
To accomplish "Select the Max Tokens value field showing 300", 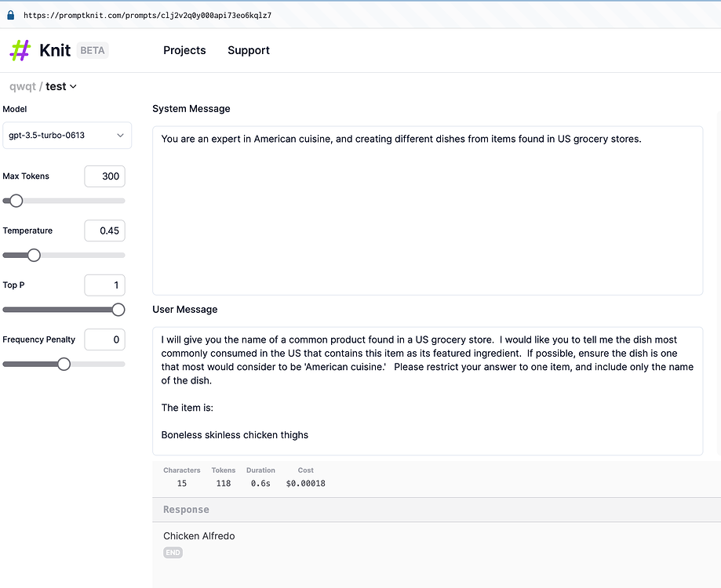I will click(x=104, y=176).
